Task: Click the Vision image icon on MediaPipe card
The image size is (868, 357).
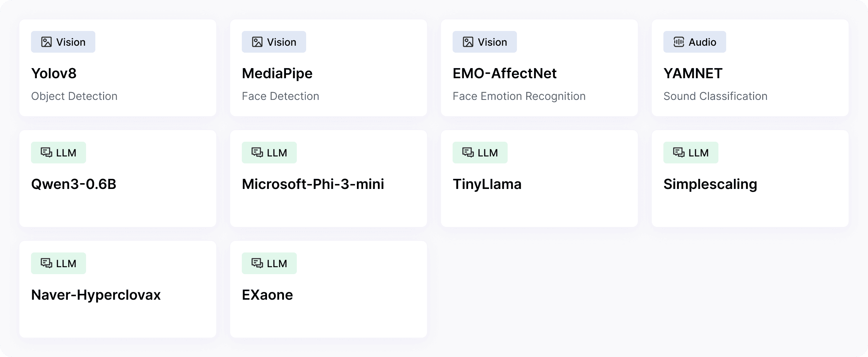Action: (257, 42)
